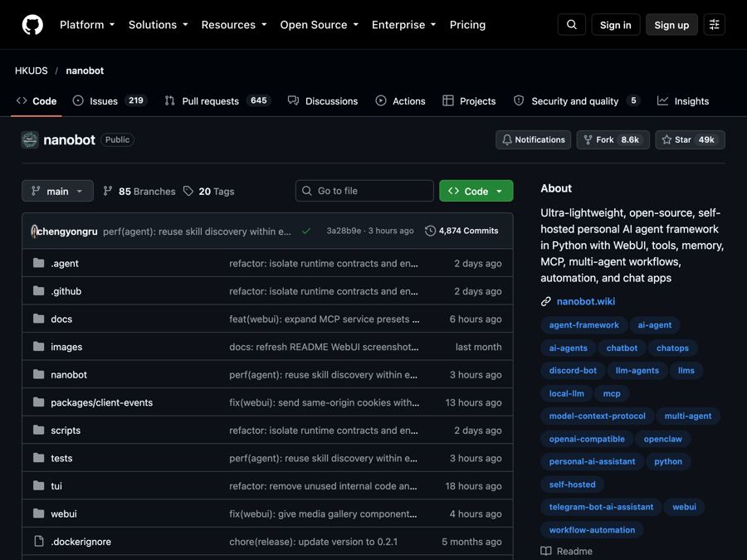The width and height of the screenshot is (747, 560).
Task: View the 4,874 Commits history
Action: tap(461, 231)
